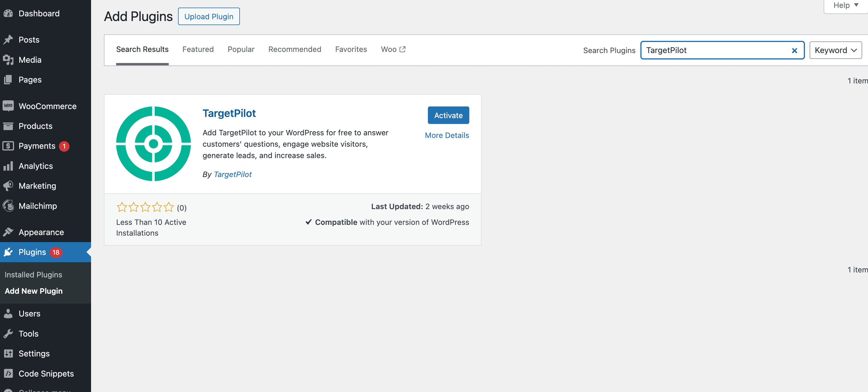Click the Users person icon
The image size is (868, 392).
click(x=8, y=314)
